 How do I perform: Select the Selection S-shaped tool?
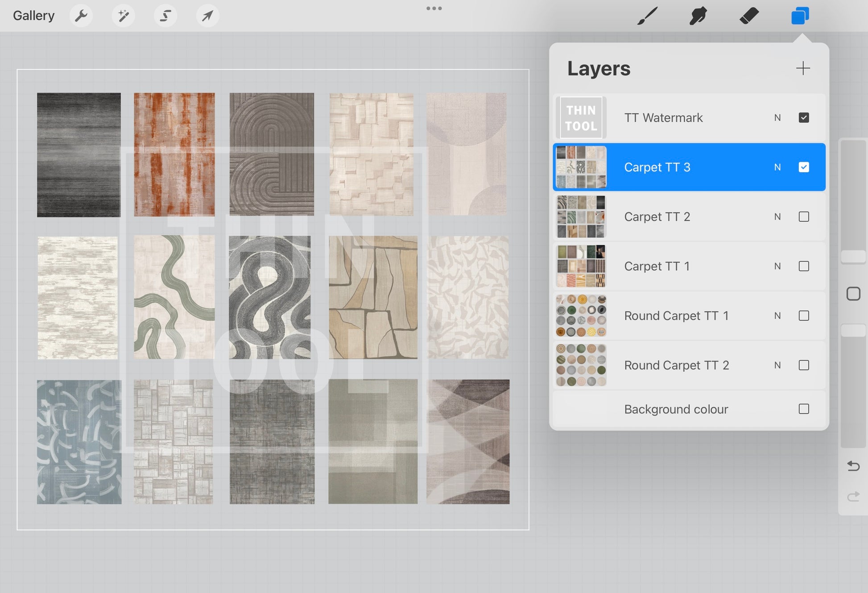(x=165, y=16)
